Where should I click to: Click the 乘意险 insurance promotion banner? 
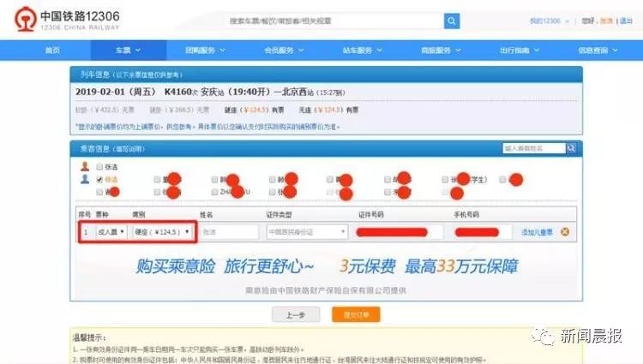(x=327, y=266)
